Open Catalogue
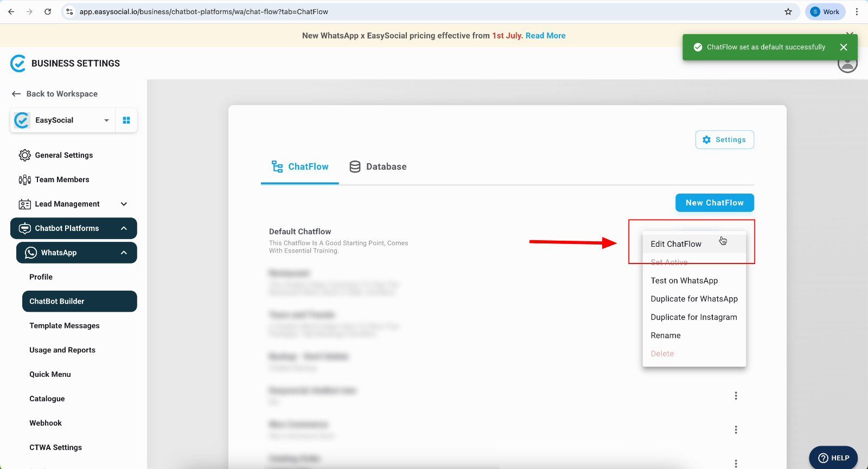The height and width of the screenshot is (469, 868). [47, 399]
